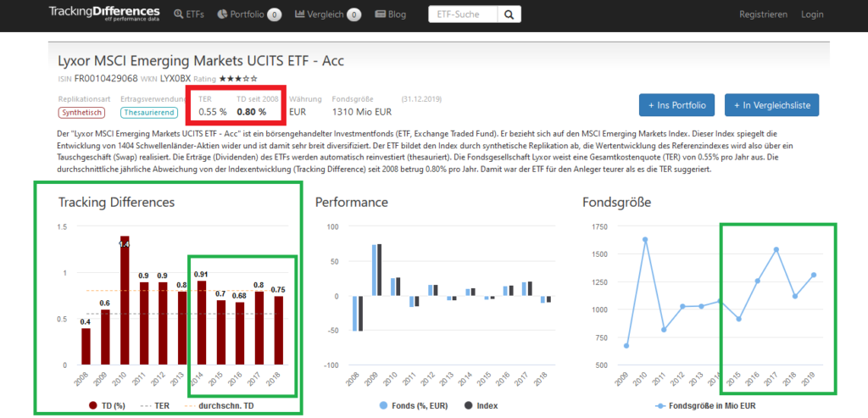Click the ETF title heading
This screenshot has height=418, width=868.
(201, 61)
